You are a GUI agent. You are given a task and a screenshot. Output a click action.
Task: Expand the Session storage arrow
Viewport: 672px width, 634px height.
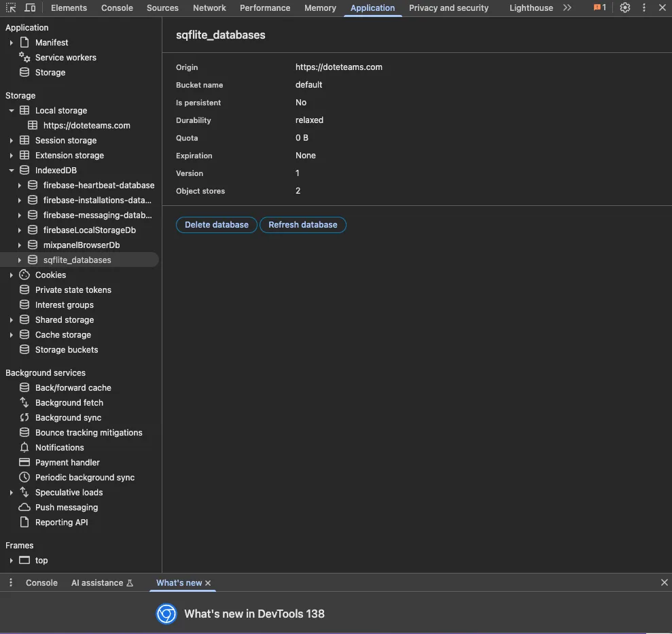(11, 141)
